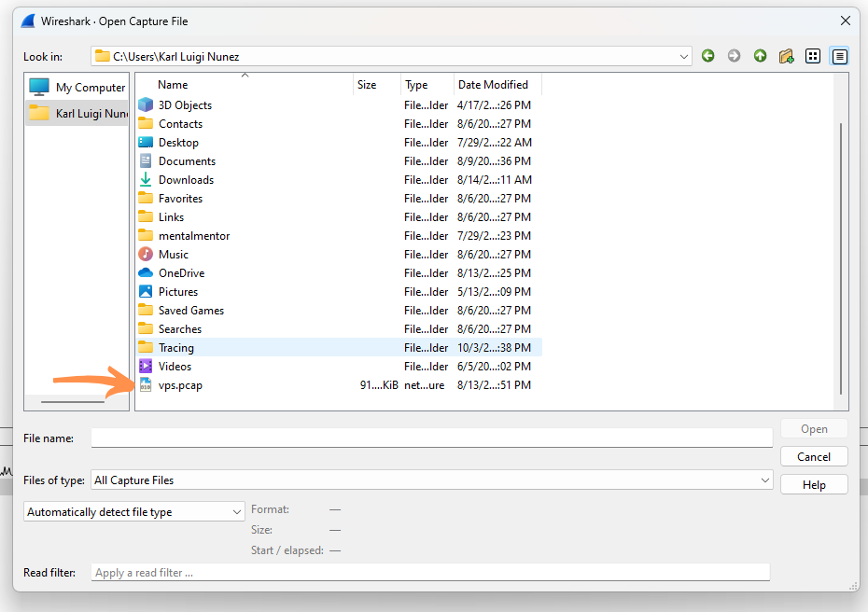Select the 3D Objects folder name
868x612 pixels.
[x=185, y=105]
